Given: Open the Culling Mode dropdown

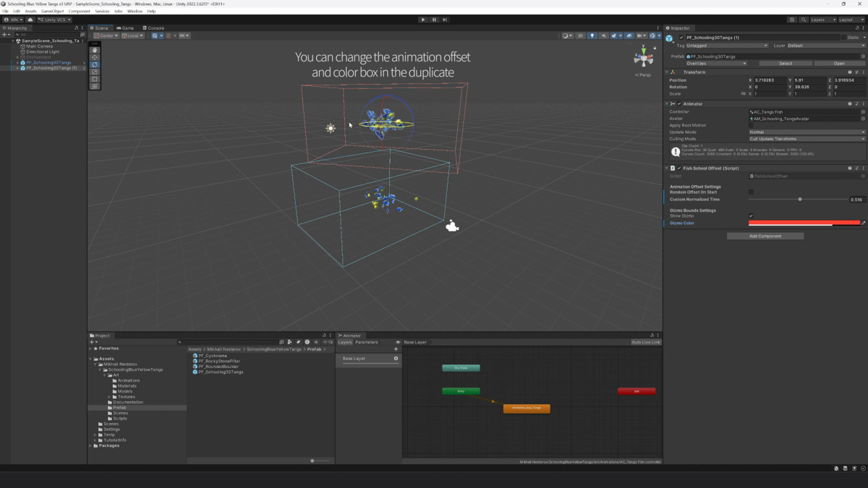Looking at the screenshot, I should click(x=807, y=139).
